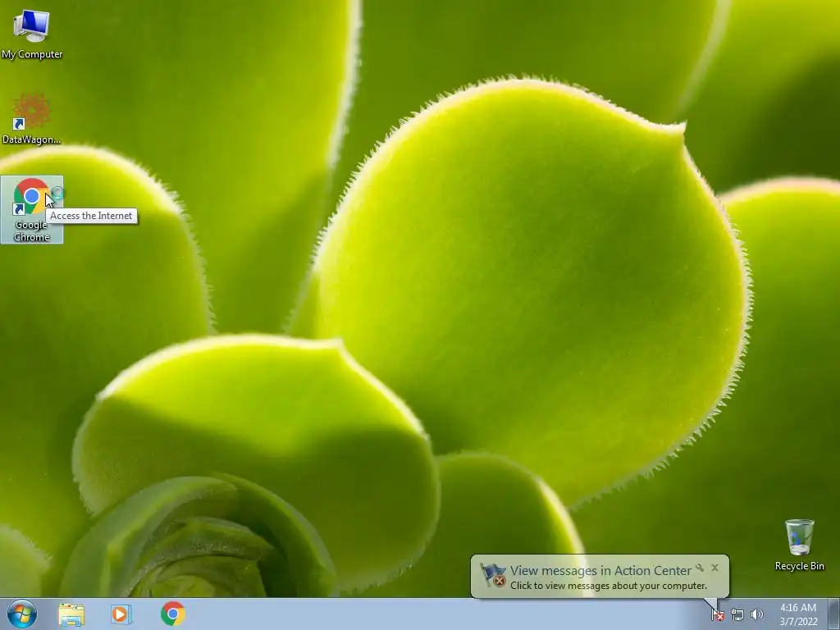Close the Action Center notification balloon
The height and width of the screenshot is (630, 840).
(714, 568)
